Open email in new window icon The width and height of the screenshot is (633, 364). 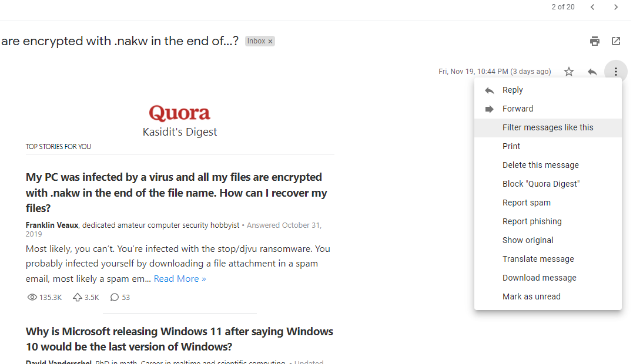coord(616,41)
